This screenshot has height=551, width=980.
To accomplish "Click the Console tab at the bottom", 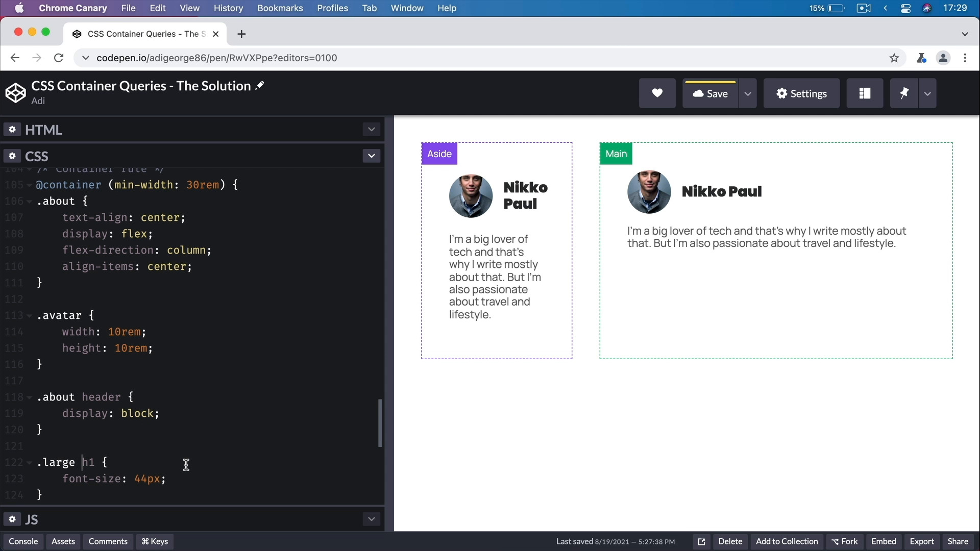I will 23,541.
